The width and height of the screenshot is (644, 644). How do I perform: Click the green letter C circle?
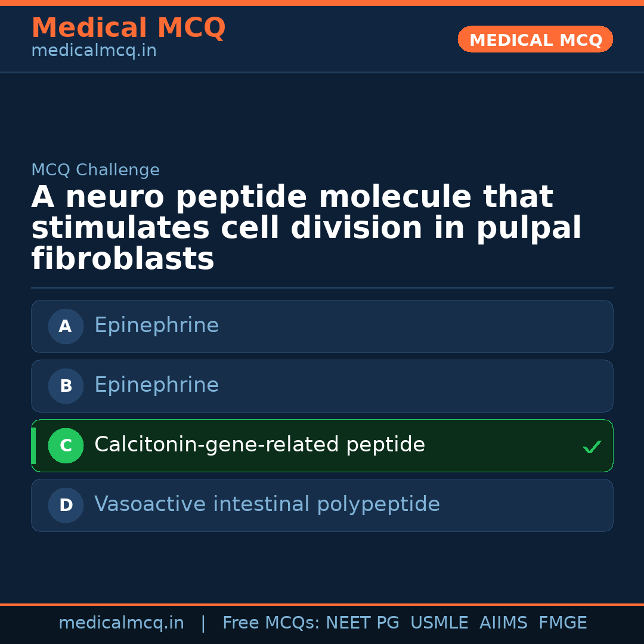(x=66, y=445)
